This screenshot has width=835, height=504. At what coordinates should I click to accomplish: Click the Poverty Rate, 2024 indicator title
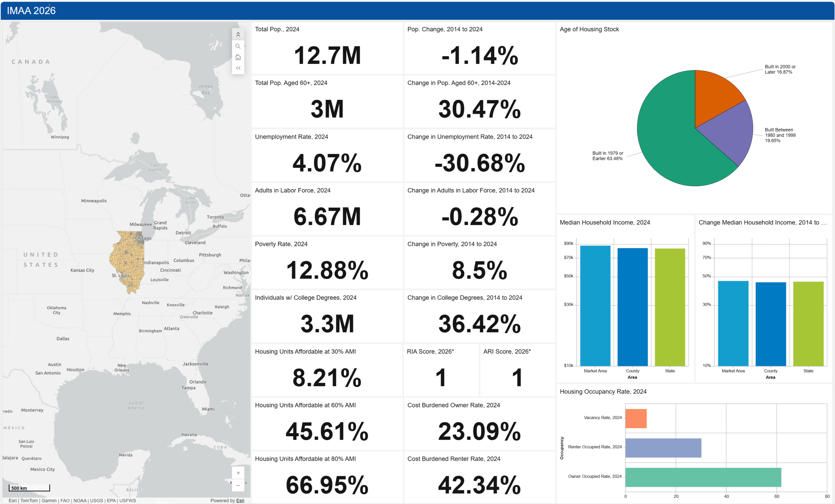point(281,244)
